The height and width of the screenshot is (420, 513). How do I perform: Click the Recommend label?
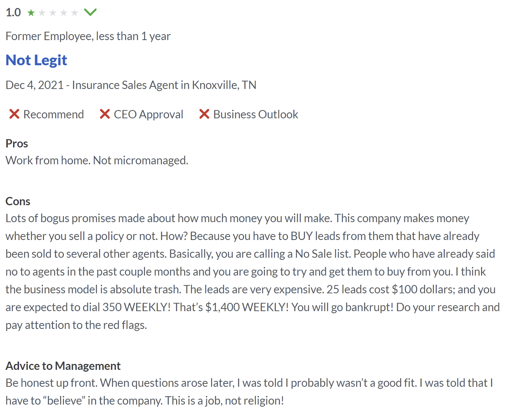54,114
